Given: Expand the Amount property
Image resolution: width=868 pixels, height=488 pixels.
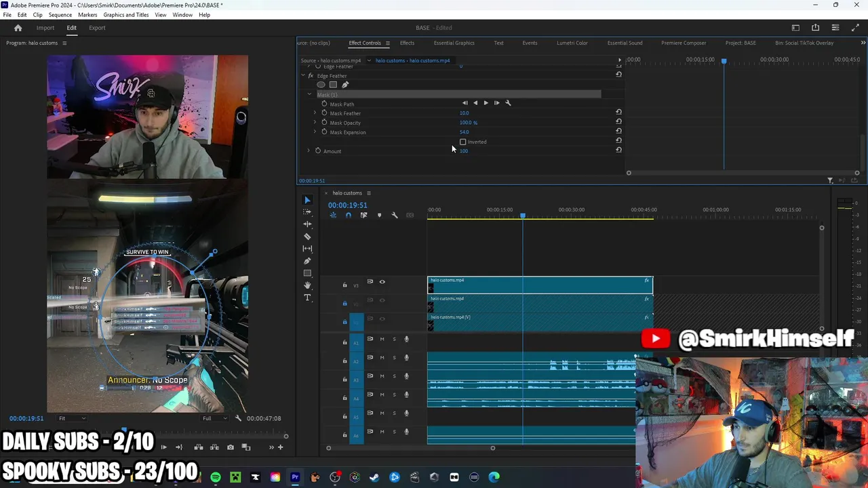Looking at the screenshot, I should pos(309,150).
